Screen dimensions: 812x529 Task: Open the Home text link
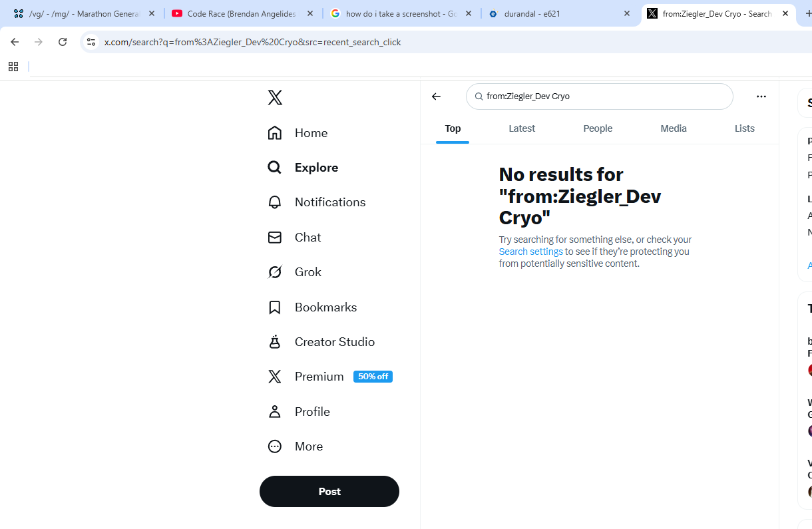tap(311, 133)
